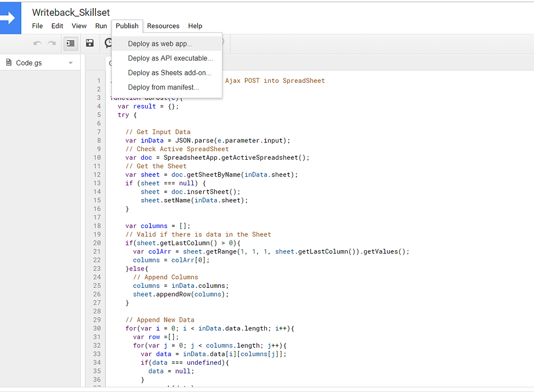The image size is (534, 392).
Task: Click the 'for(var i = 0;' loop line
Action: tap(210, 328)
